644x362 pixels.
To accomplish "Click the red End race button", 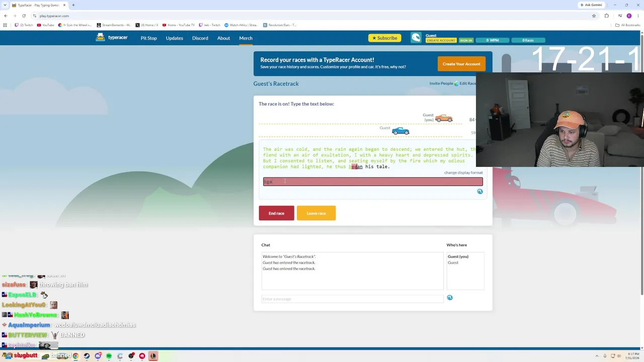I will coord(276,213).
